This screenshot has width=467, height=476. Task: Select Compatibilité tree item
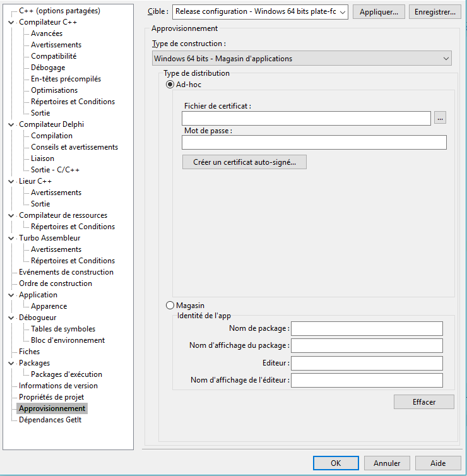[x=54, y=56]
